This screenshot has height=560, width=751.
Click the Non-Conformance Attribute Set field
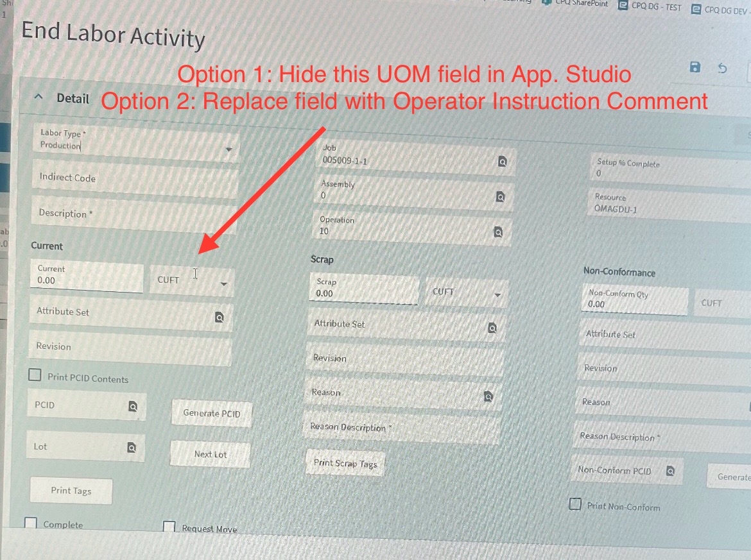tap(664, 335)
